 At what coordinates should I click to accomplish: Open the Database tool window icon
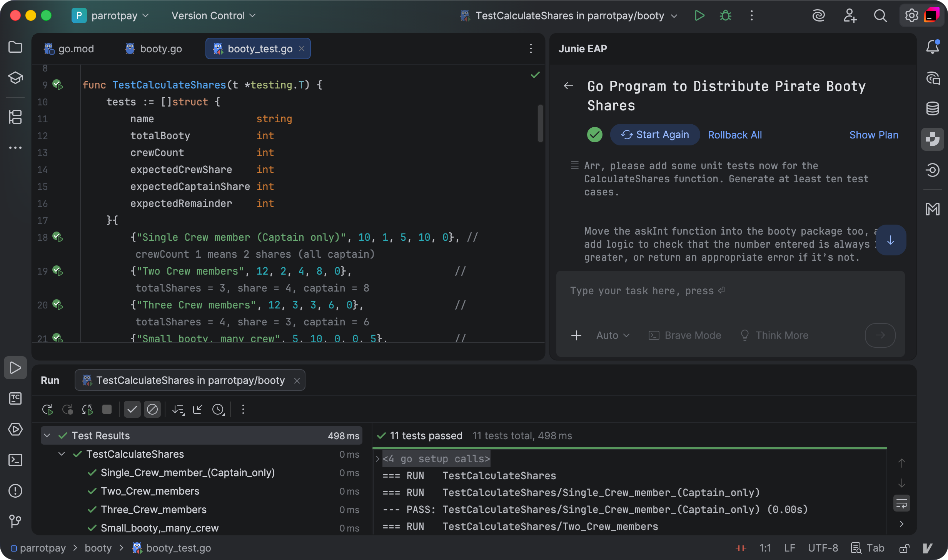click(x=933, y=108)
